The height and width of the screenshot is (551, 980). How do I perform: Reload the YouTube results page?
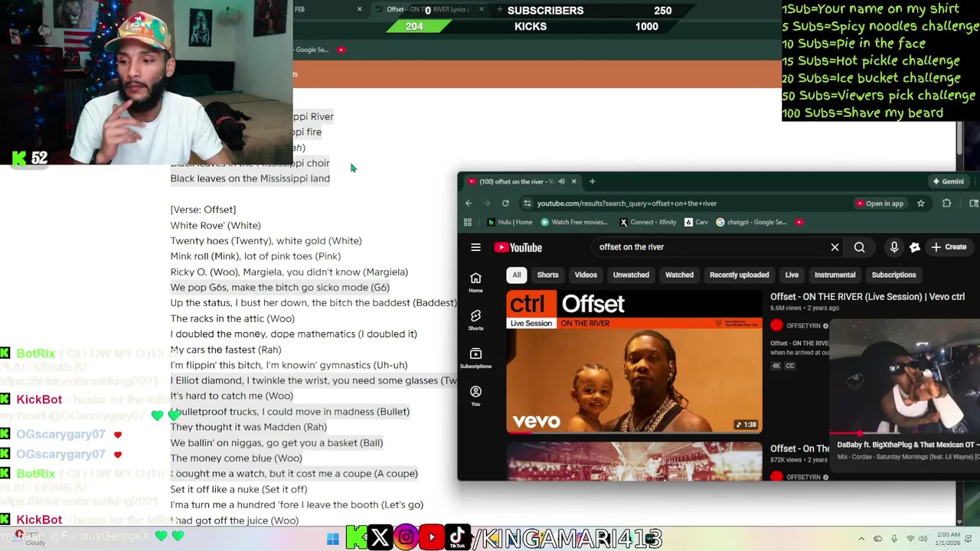(505, 204)
